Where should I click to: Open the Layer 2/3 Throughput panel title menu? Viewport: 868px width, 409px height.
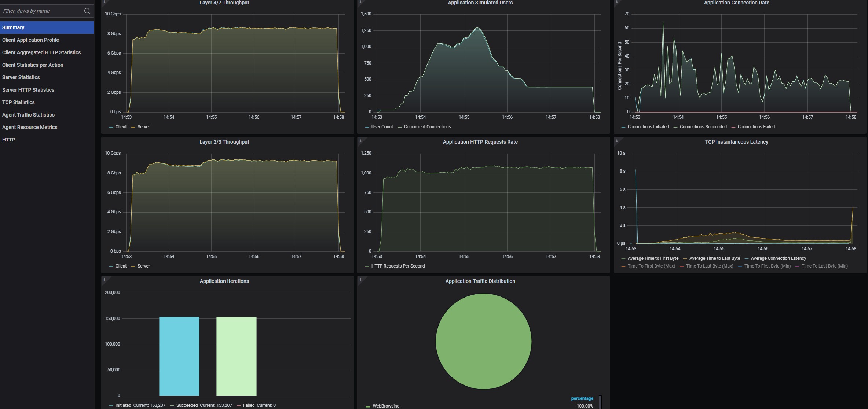coord(224,142)
